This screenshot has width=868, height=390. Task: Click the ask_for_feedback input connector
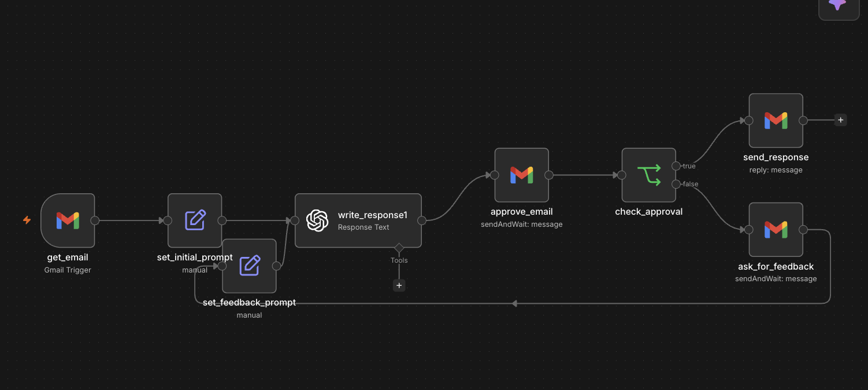tap(749, 230)
